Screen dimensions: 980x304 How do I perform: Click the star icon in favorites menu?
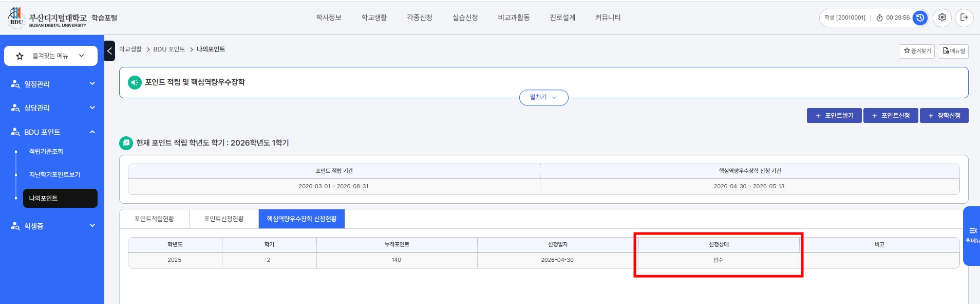pos(20,56)
